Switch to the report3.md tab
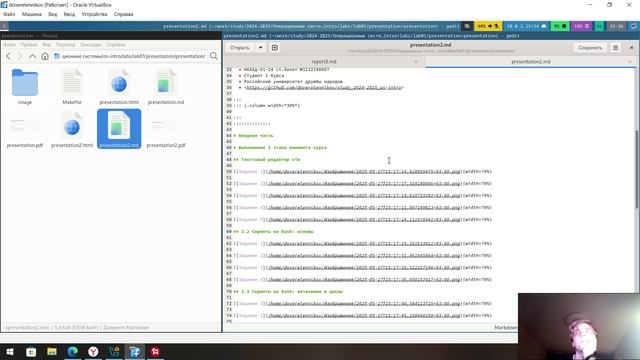The width and height of the screenshot is (640, 360). (x=324, y=62)
